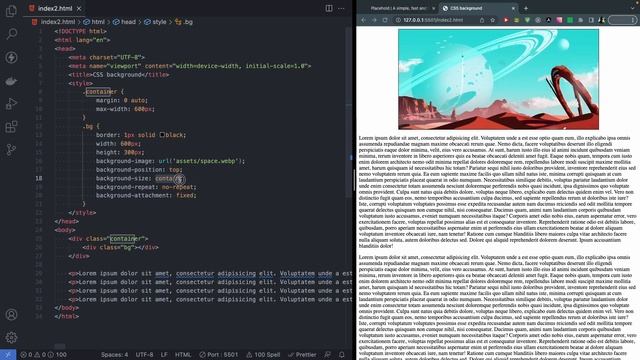This screenshot has height=360, width=640.
Task: Click the 100 Spell status item
Action: (263, 355)
